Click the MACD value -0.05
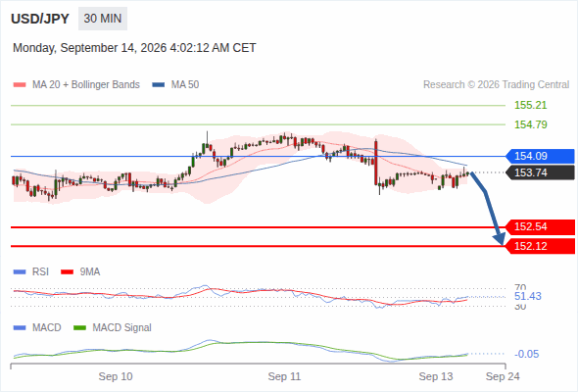Viewport: 578px width, 392px height. pos(526,354)
